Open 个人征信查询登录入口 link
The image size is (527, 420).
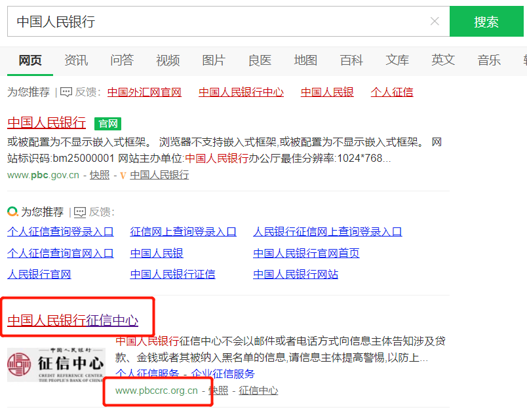[60, 232]
